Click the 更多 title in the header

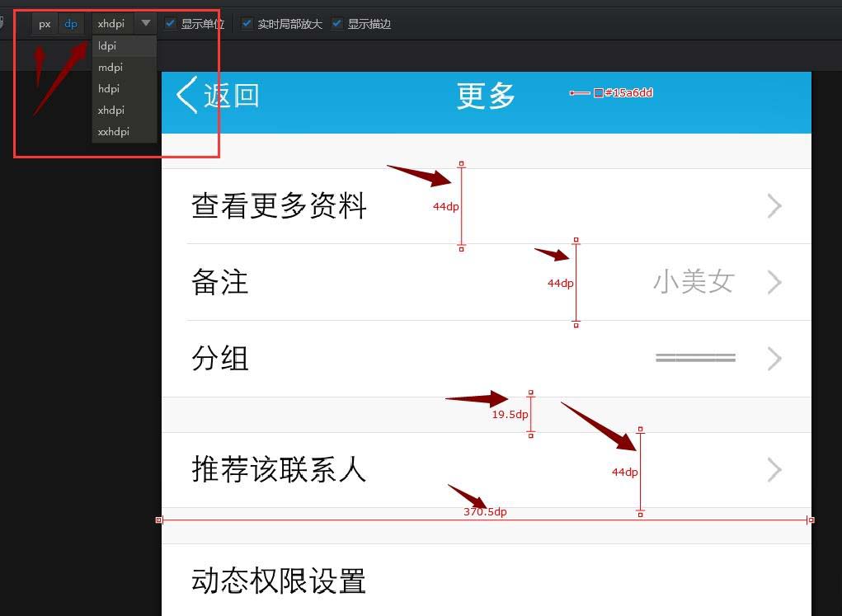click(485, 96)
